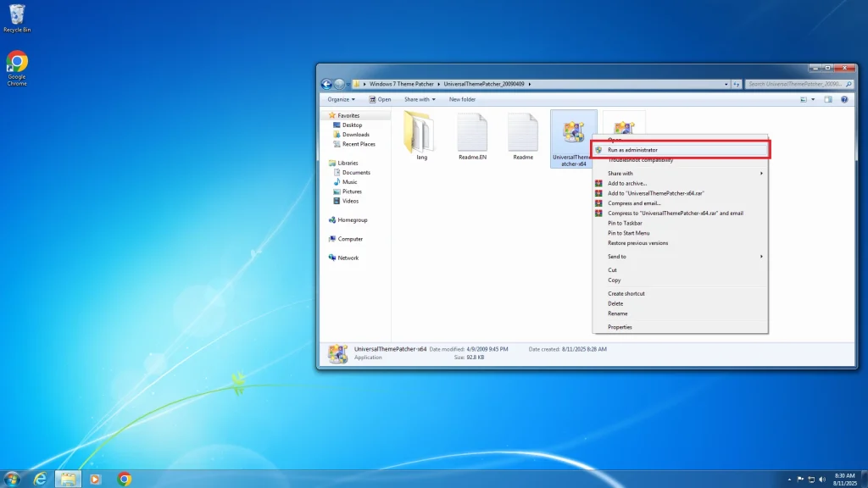Open Explorer Help question mark icon
This screenshot has width=868, height=488.
(x=844, y=100)
